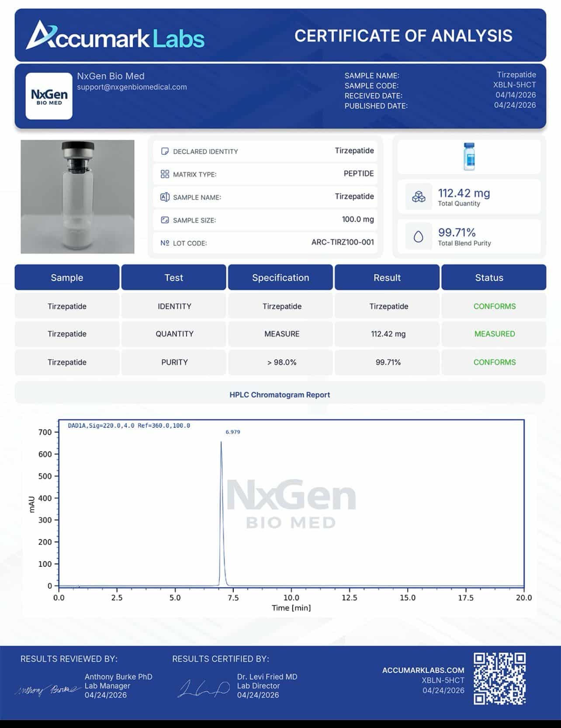
Task: Click the Accumark Labs logo
Action: click(115, 35)
